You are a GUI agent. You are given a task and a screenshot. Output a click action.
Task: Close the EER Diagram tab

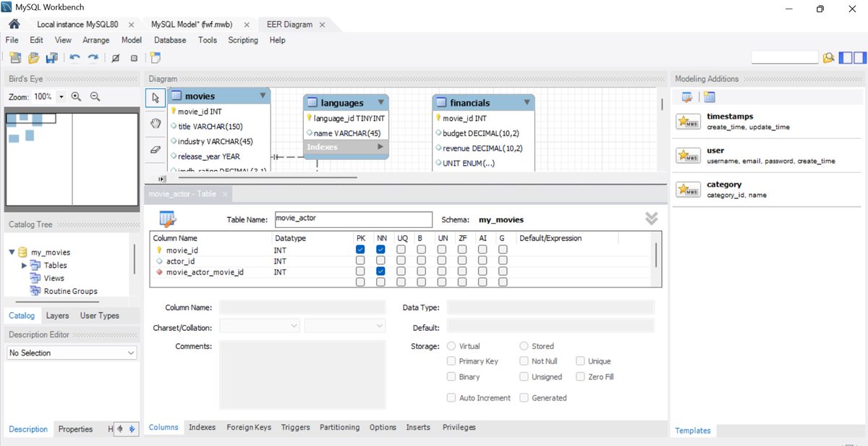tap(323, 25)
